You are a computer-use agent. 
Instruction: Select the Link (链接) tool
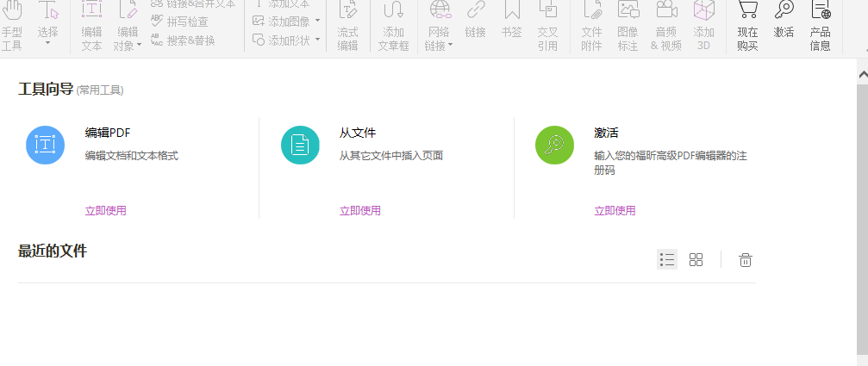pyautogui.click(x=476, y=20)
